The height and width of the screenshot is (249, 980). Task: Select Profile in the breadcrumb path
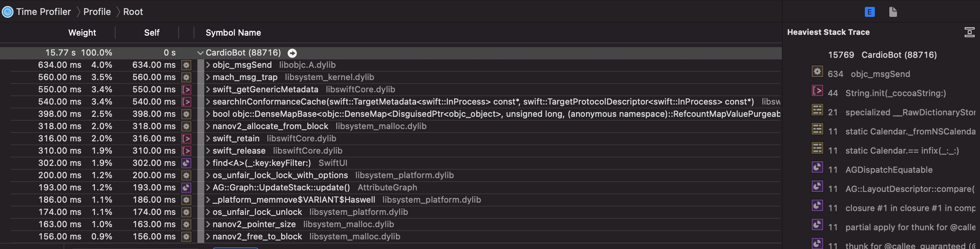click(97, 12)
